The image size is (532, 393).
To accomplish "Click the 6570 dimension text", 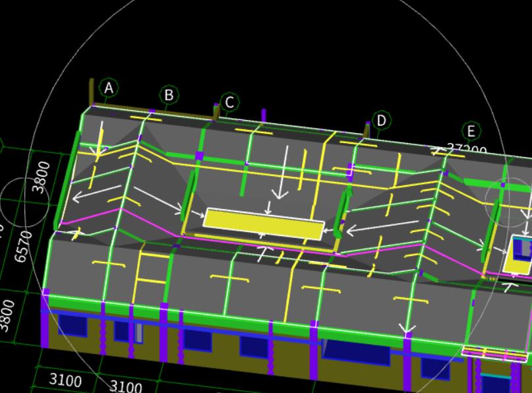I will click(24, 247).
